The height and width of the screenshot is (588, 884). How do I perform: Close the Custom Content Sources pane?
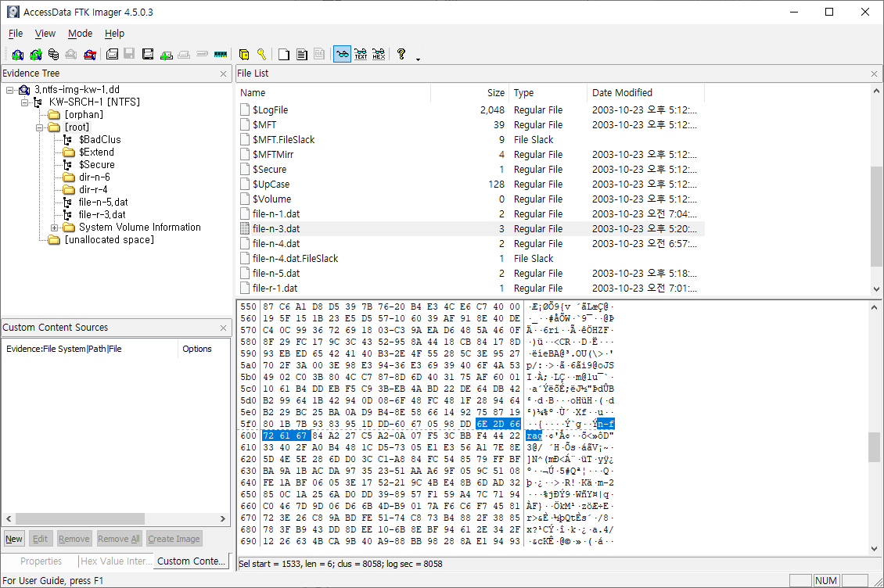click(x=223, y=328)
